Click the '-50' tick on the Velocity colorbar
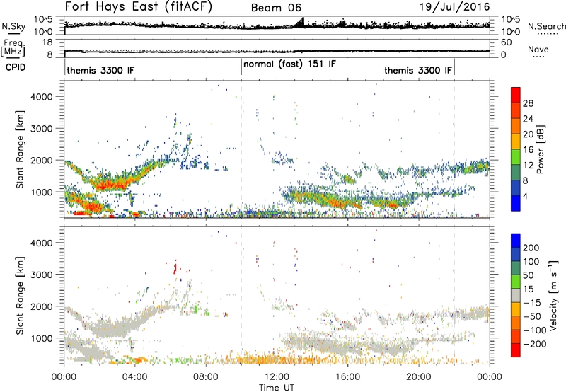Image resolution: width=566 pixels, height=392 pixels. click(x=532, y=316)
